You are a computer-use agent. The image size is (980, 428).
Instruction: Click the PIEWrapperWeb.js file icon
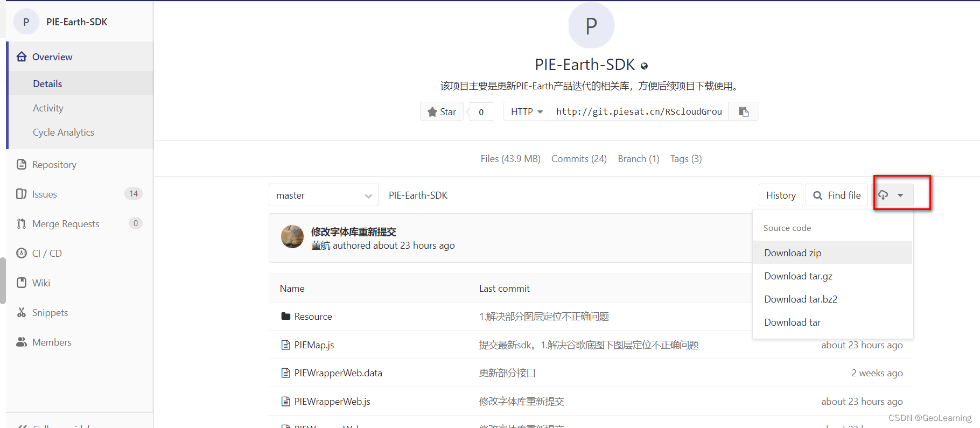(286, 401)
